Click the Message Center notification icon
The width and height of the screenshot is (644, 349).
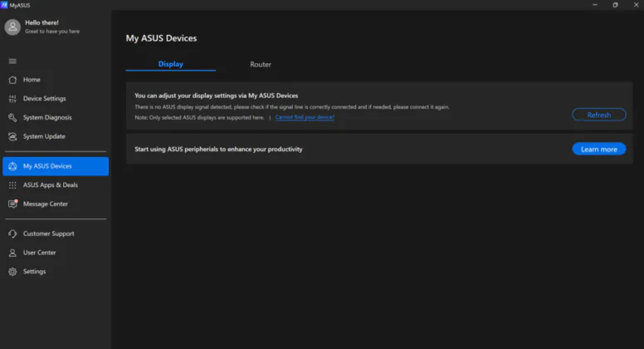click(12, 204)
